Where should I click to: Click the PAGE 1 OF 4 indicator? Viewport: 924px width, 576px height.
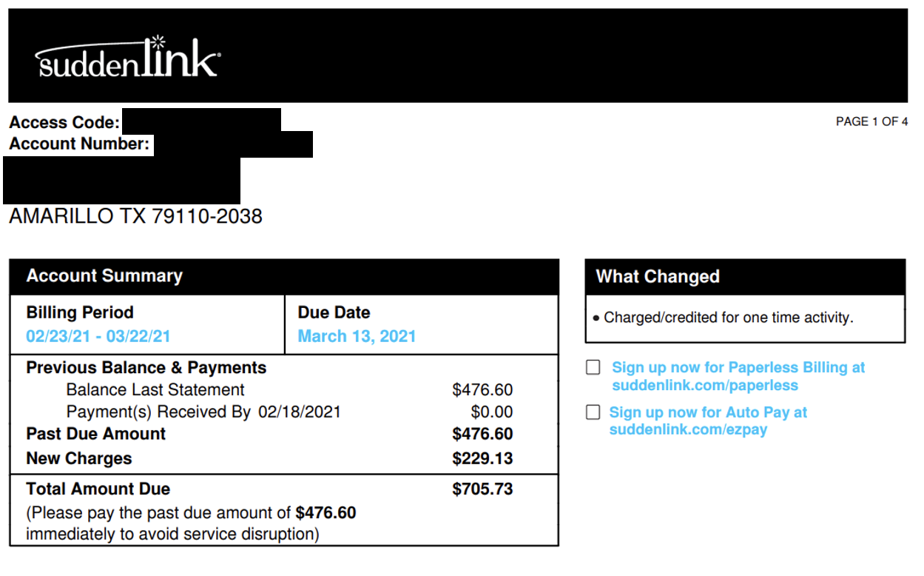(871, 122)
